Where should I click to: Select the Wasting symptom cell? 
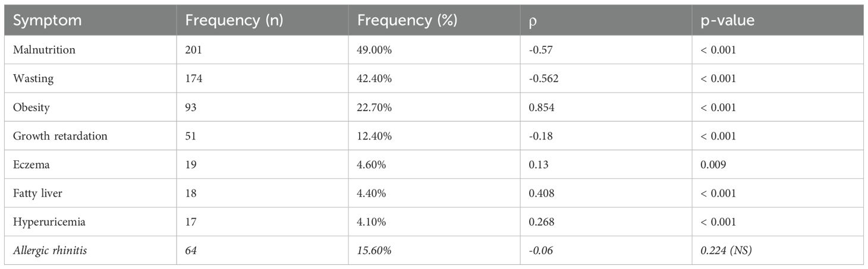33,78
